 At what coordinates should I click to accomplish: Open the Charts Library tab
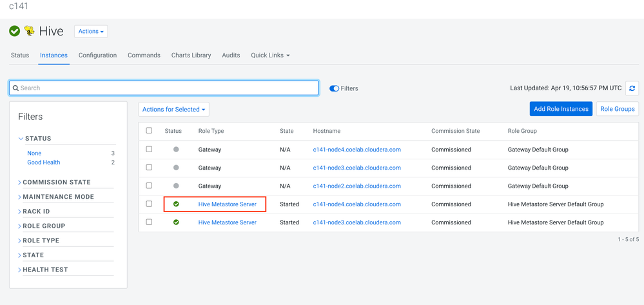(191, 55)
